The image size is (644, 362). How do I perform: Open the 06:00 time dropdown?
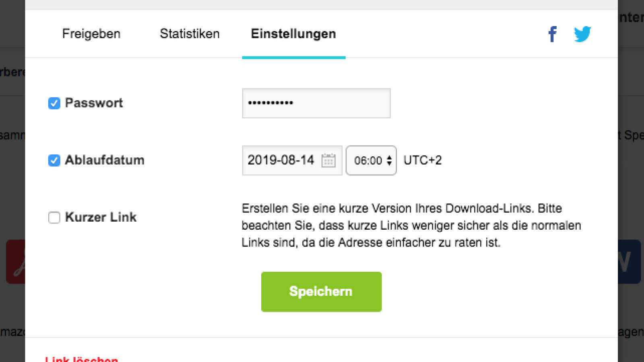[x=371, y=160]
